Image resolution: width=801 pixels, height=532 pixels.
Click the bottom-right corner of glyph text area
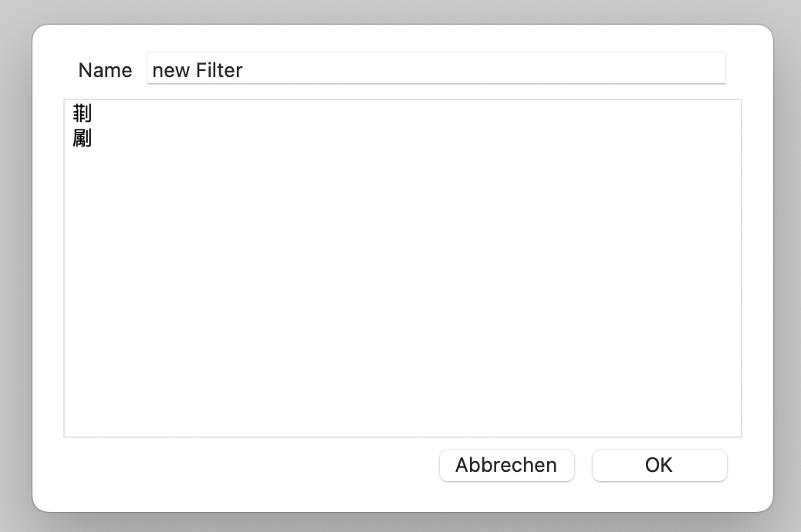tap(733, 429)
